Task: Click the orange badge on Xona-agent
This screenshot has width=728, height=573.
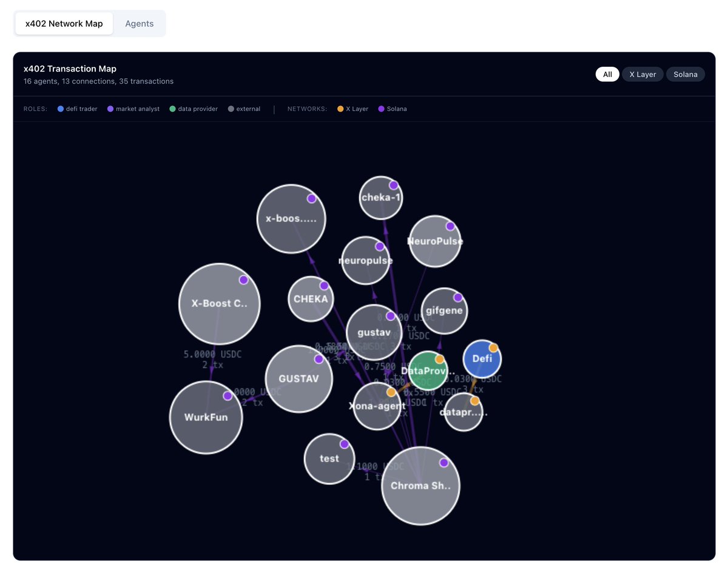Action: 391,392
